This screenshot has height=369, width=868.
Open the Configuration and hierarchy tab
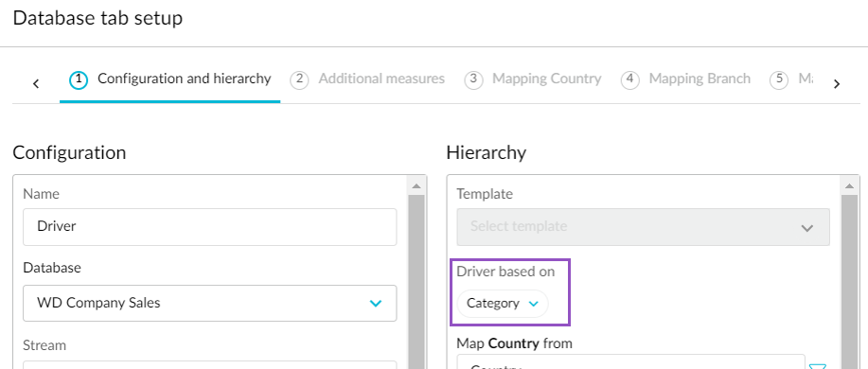[170, 79]
